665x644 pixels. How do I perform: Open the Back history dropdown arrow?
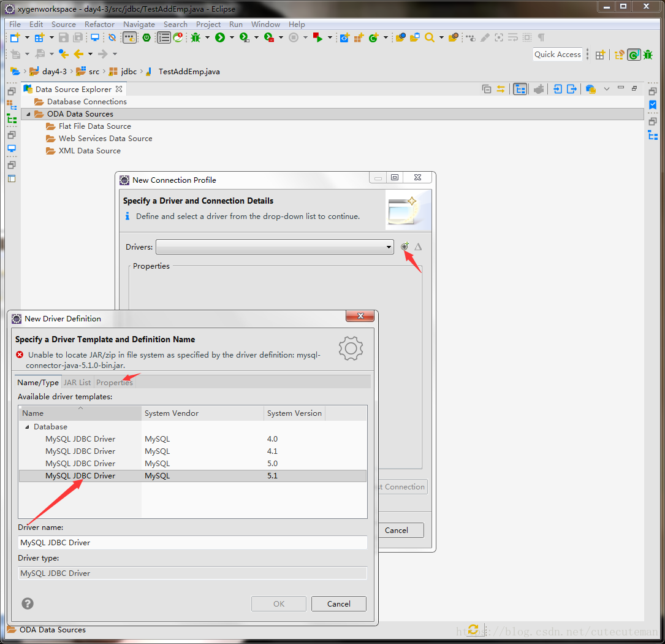click(90, 54)
